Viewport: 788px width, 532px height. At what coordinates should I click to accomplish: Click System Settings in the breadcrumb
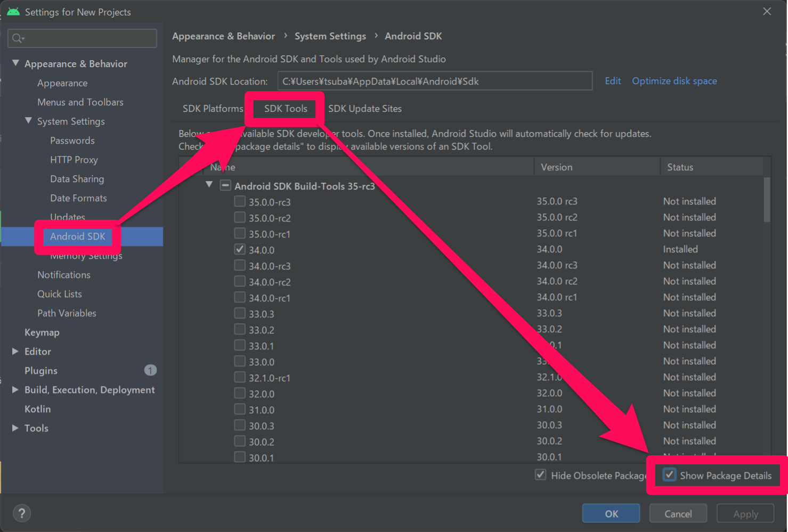pyautogui.click(x=330, y=36)
